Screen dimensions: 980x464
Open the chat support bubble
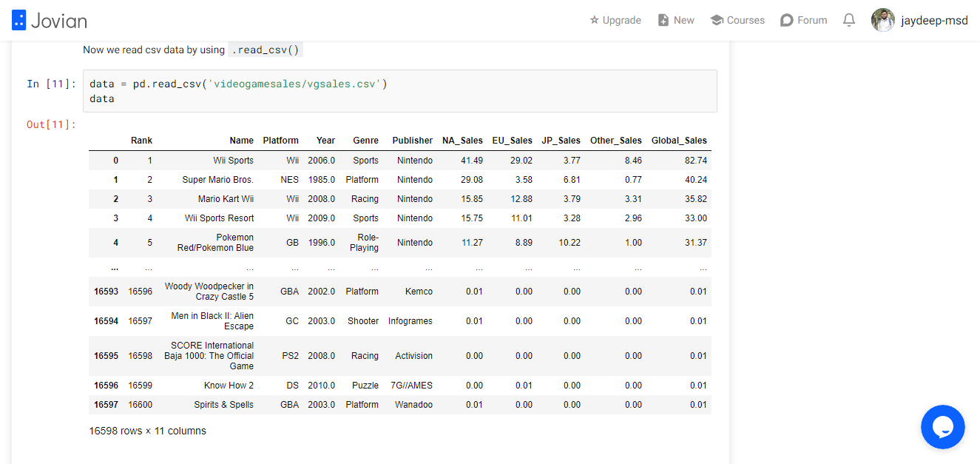[x=943, y=427]
